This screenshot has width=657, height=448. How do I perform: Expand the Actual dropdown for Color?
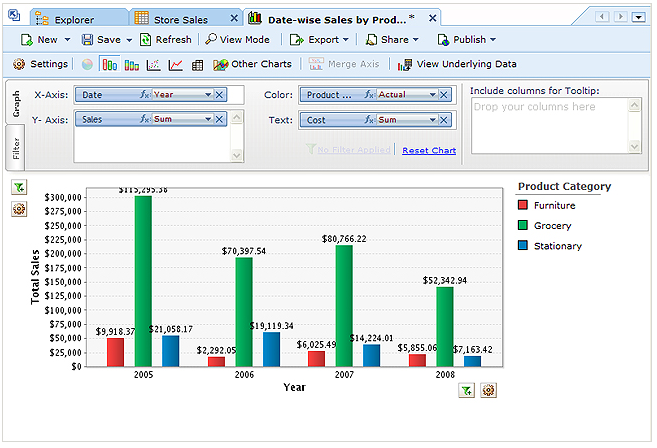pyautogui.click(x=433, y=94)
